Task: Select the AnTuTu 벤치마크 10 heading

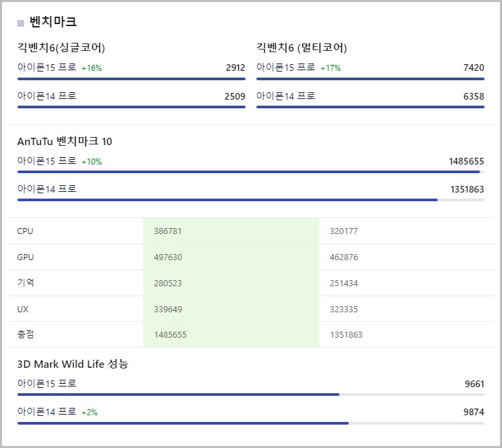Action: click(x=65, y=141)
